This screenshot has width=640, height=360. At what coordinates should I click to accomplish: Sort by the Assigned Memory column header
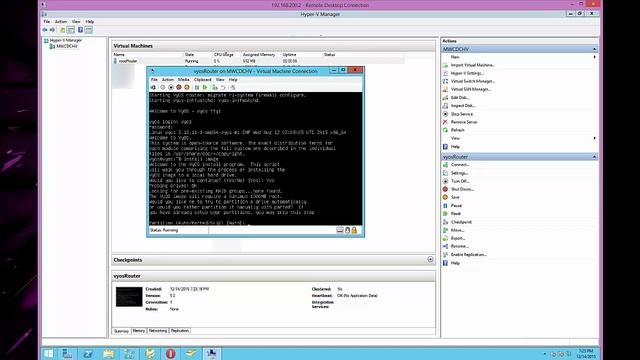[259, 54]
